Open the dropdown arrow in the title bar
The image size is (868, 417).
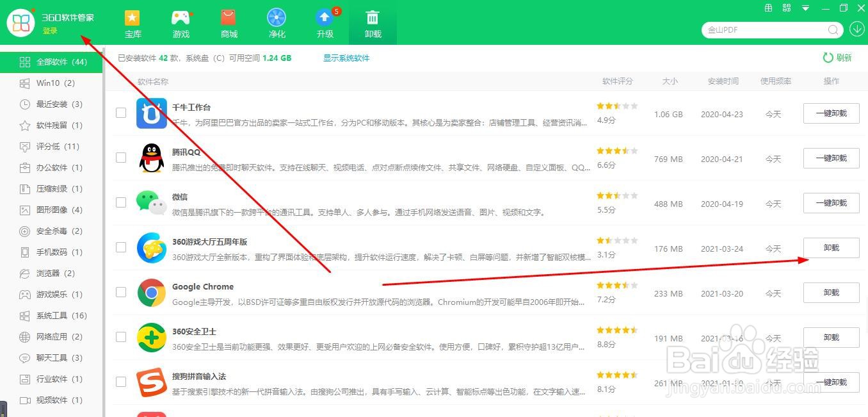coord(805,8)
